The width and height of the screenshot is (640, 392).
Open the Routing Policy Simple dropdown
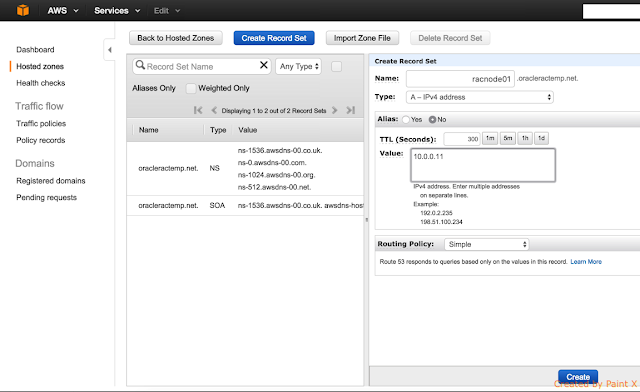487,244
